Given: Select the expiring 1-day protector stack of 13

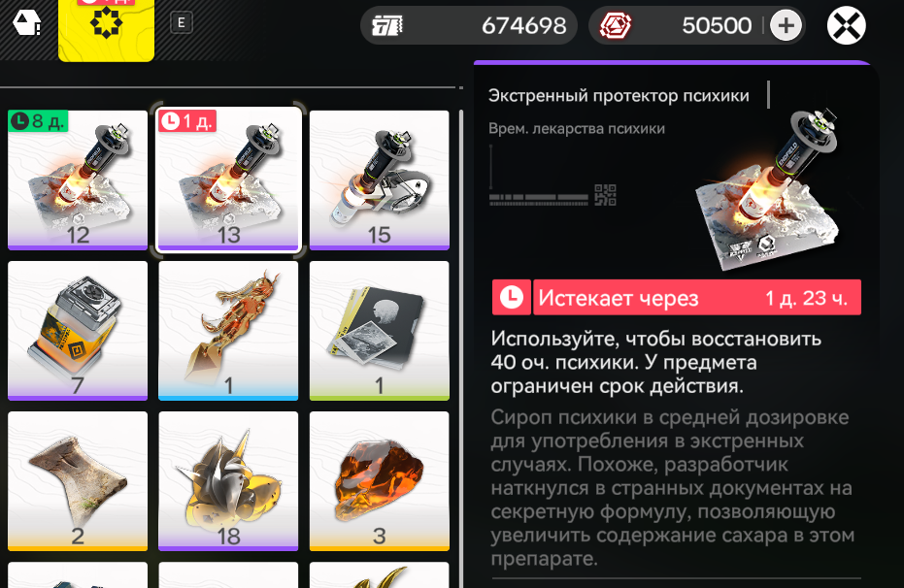Looking at the screenshot, I should click(x=228, y=180).
